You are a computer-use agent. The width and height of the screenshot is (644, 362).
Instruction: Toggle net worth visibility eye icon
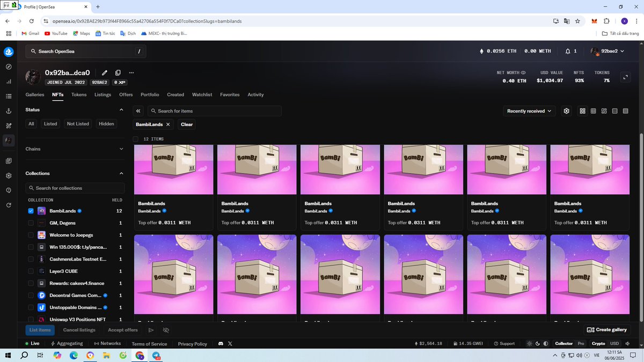click(523, 72)
